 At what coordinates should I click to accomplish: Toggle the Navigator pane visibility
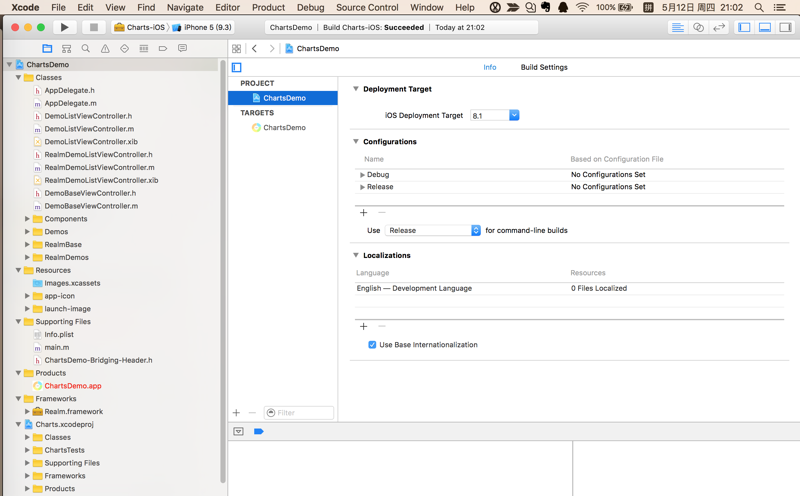click(744, 28)
